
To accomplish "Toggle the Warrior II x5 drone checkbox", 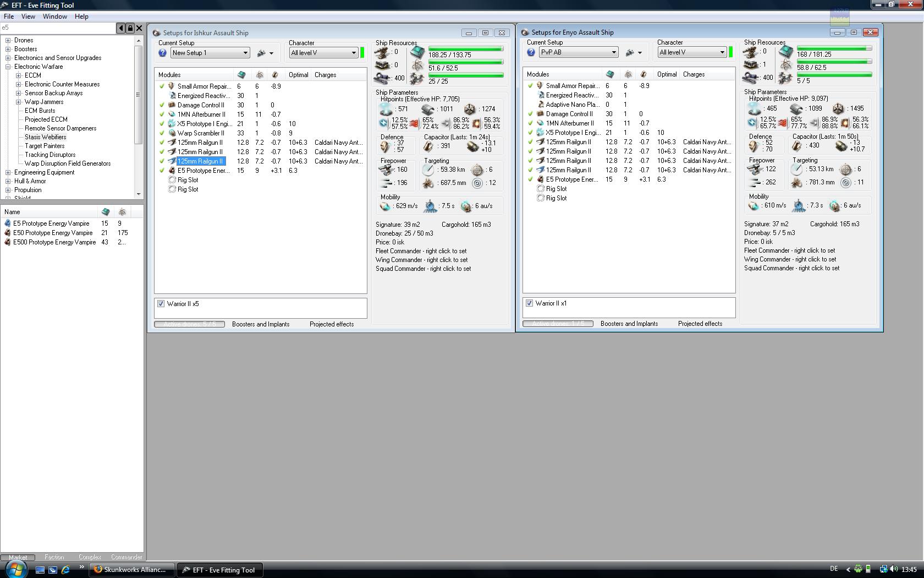I will click(161, 304).
